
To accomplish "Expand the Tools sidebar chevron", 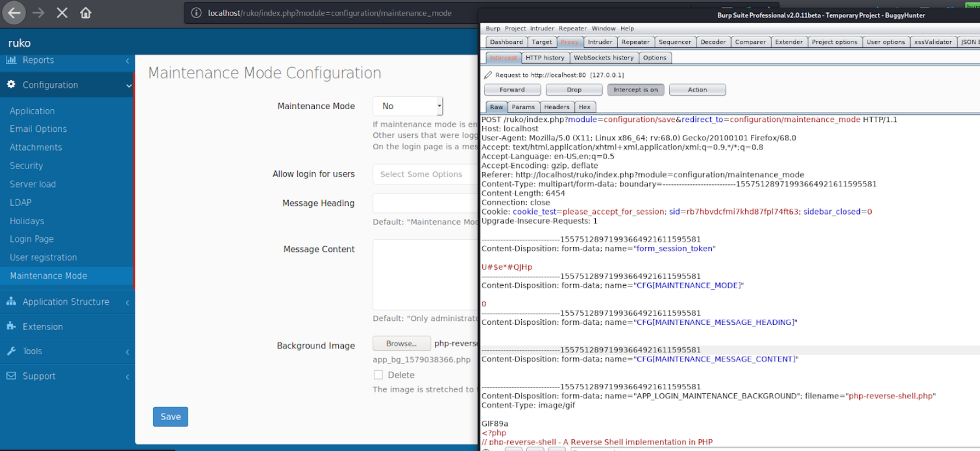I will 127,352.
